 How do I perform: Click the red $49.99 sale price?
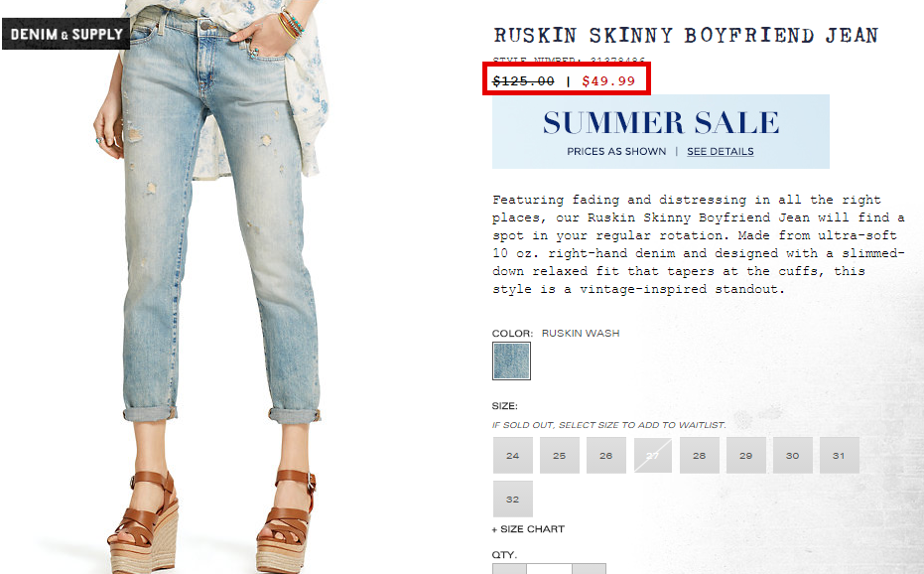[x=608, y=80]
